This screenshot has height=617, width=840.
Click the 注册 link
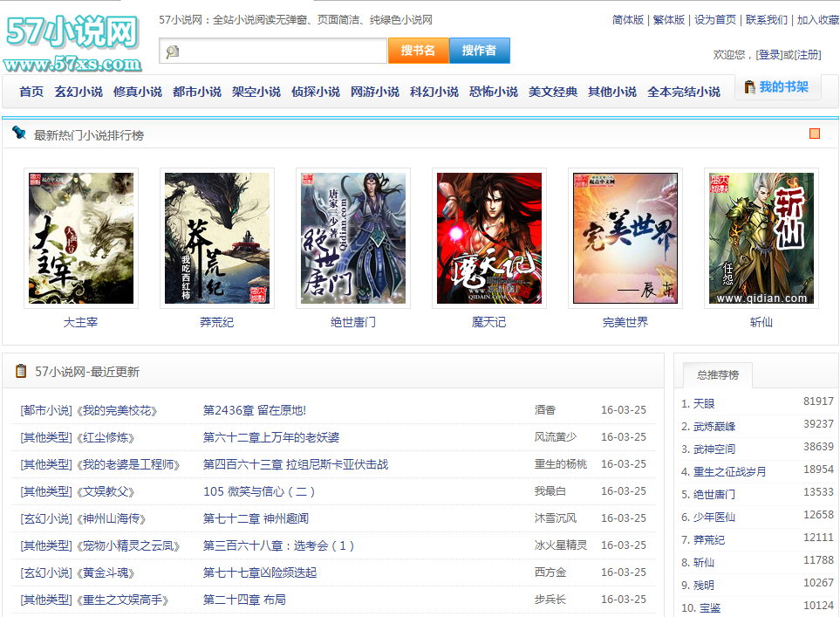tap(807, 55)
